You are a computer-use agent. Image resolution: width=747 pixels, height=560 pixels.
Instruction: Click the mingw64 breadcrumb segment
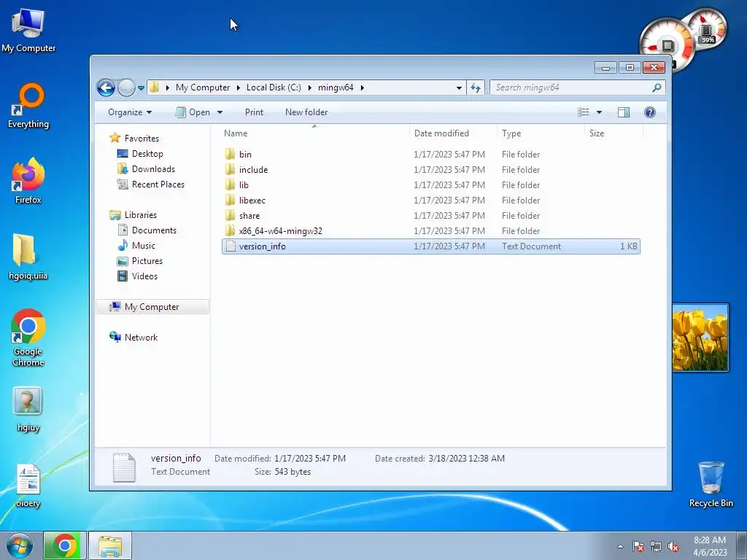click(x=336, y=87)
